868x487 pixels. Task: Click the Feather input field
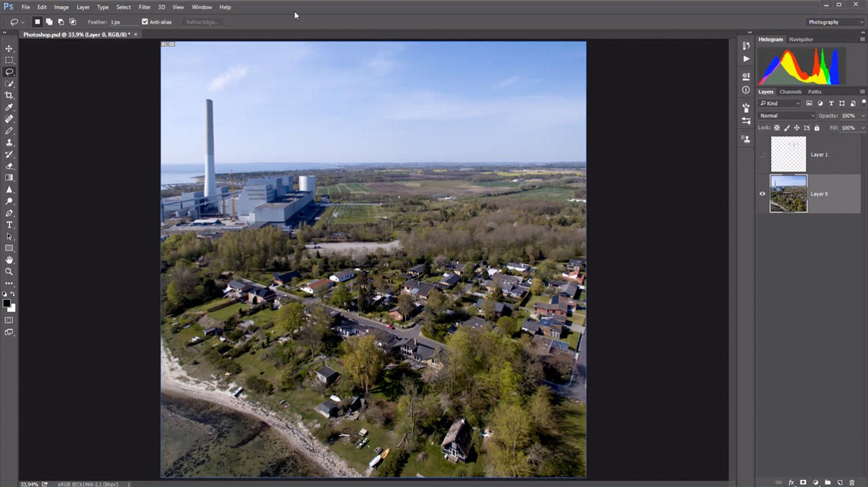[x=123, y=22]
